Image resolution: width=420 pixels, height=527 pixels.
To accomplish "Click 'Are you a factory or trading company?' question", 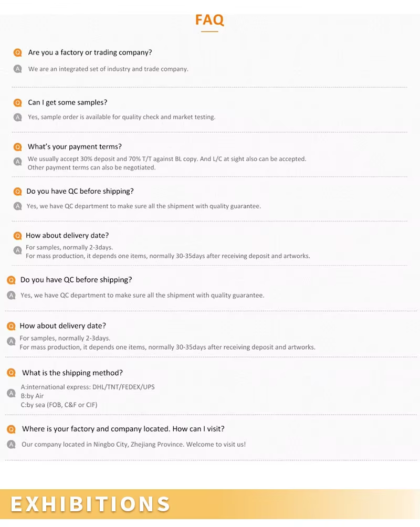I will 90,52.
